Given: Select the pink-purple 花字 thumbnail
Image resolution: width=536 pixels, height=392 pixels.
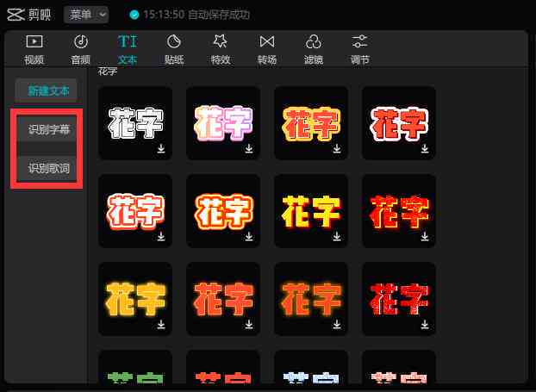Looking at the screenshot, I should click(223, 123).
